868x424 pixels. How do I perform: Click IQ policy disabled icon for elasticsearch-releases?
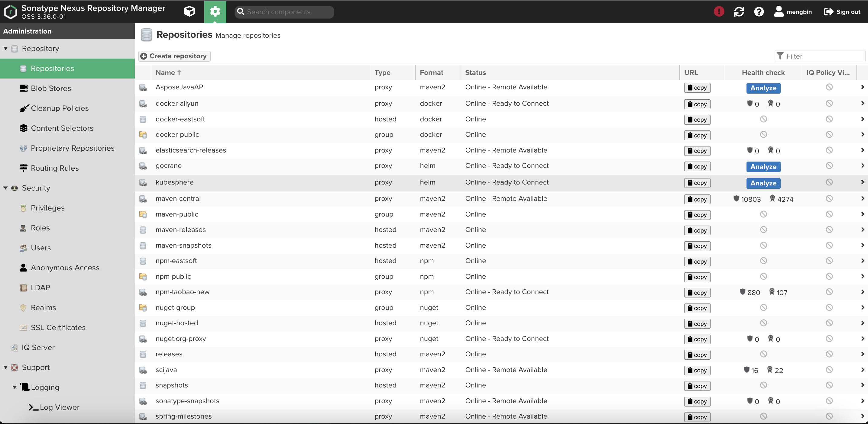(829, 150)
